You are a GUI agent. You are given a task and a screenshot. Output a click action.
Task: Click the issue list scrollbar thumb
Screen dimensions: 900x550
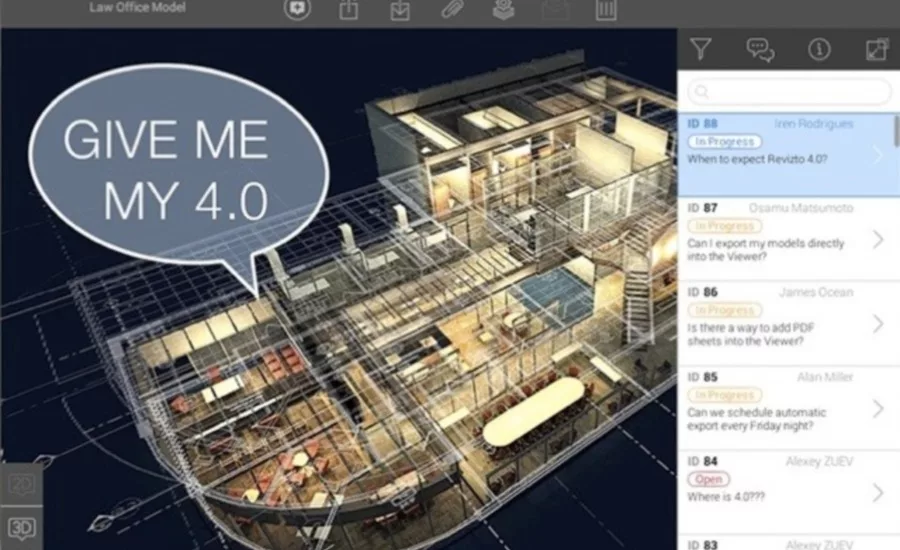(x=897, y=131)
